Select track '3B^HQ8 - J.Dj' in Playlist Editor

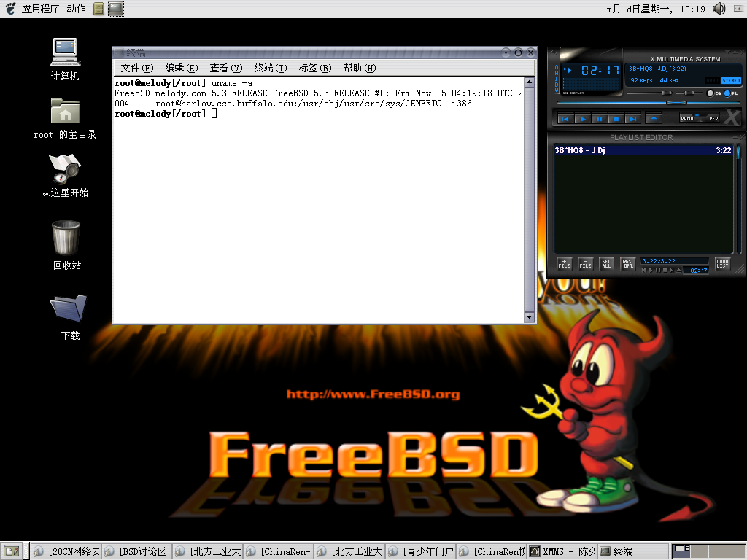643,150
